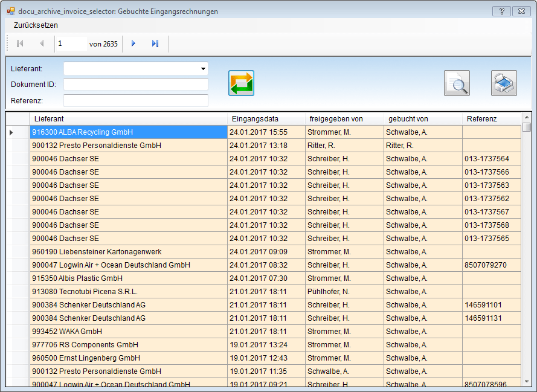Open the document preview magnifier button
This screenshot has width=537, height=392.
coord(457,83)
